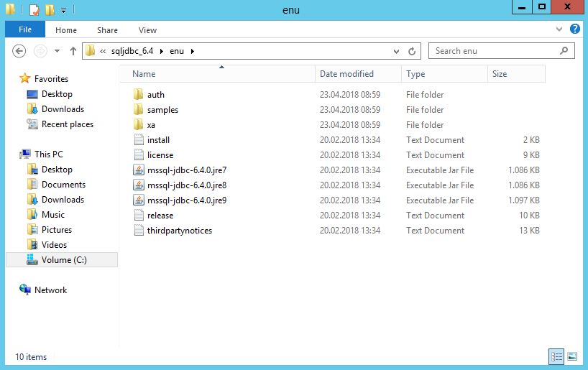Screen dimensions: 588x370
Task: Expand the arrow after sqljdbc_6.4 breadcrumb
Action: [x=161, y=51]
